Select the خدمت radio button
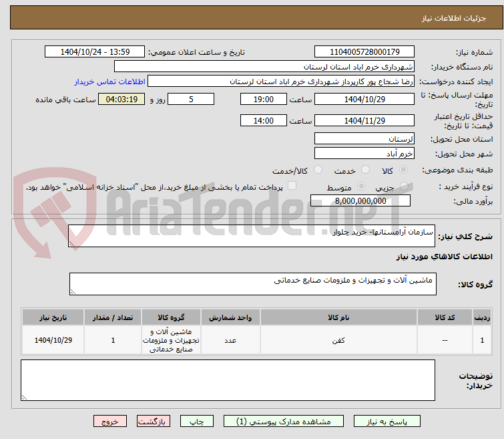 point(365,170)
